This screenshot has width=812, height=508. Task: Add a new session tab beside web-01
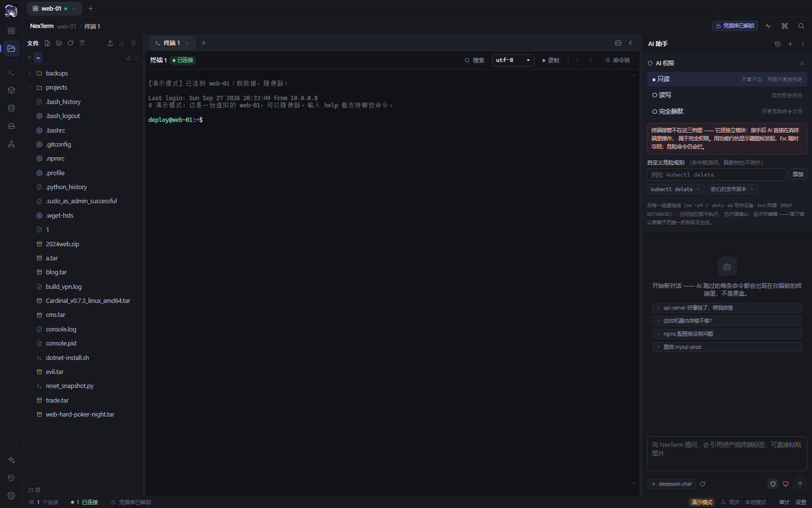tap(90, 9)
